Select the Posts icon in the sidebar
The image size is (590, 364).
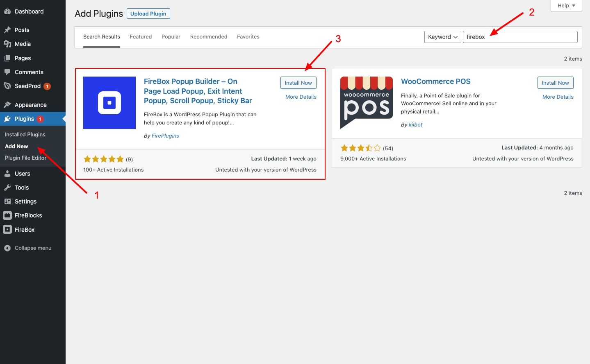click(x=8, y=29)
